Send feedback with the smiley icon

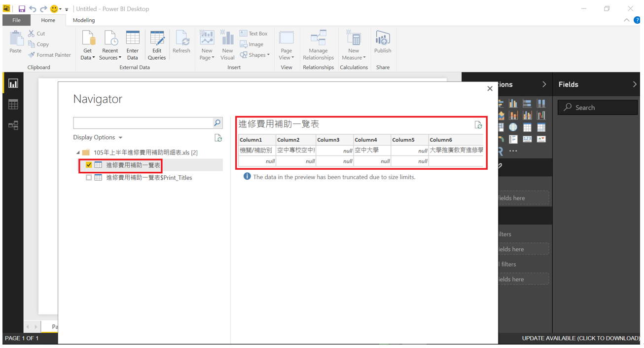[x=54, y=9]
